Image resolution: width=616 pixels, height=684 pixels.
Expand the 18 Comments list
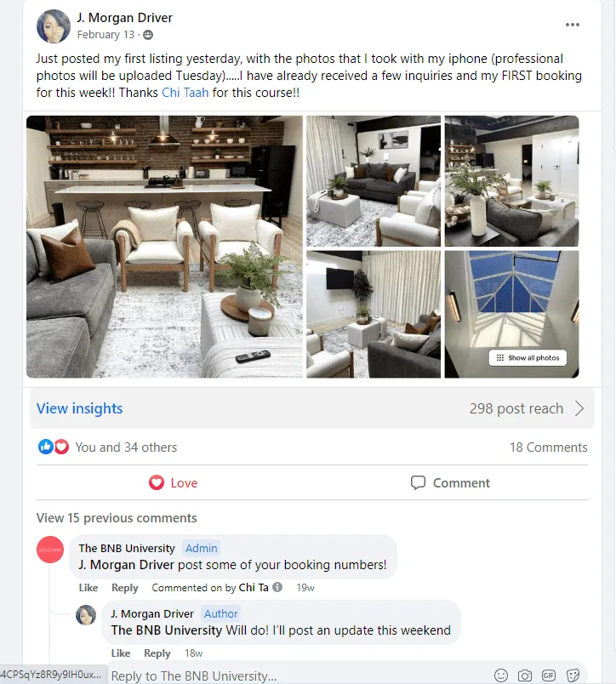(549, 447)
